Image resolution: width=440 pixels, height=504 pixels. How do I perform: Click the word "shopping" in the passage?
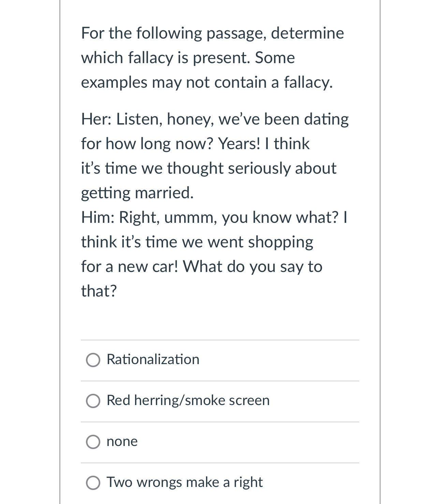point(280,242)
